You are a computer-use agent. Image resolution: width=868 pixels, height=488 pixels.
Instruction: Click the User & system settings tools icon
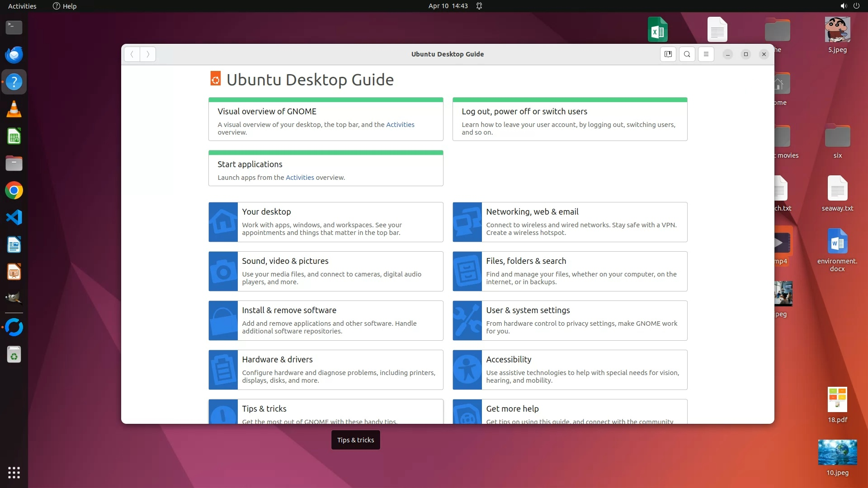467,320
